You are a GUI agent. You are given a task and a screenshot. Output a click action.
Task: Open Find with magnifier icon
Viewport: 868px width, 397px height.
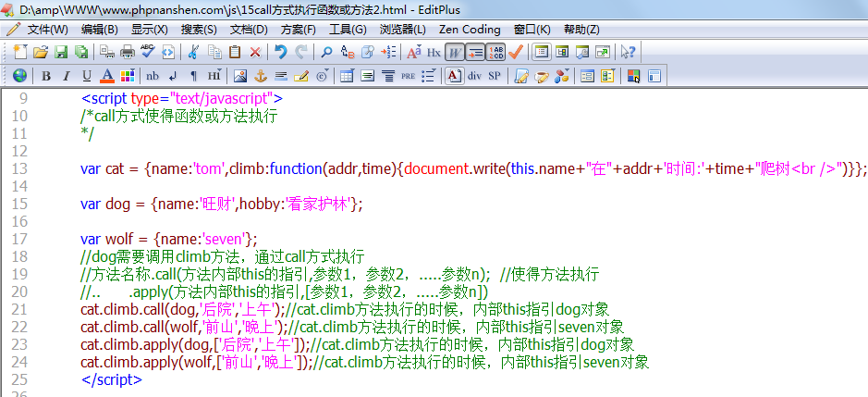(x=326, y=52)
